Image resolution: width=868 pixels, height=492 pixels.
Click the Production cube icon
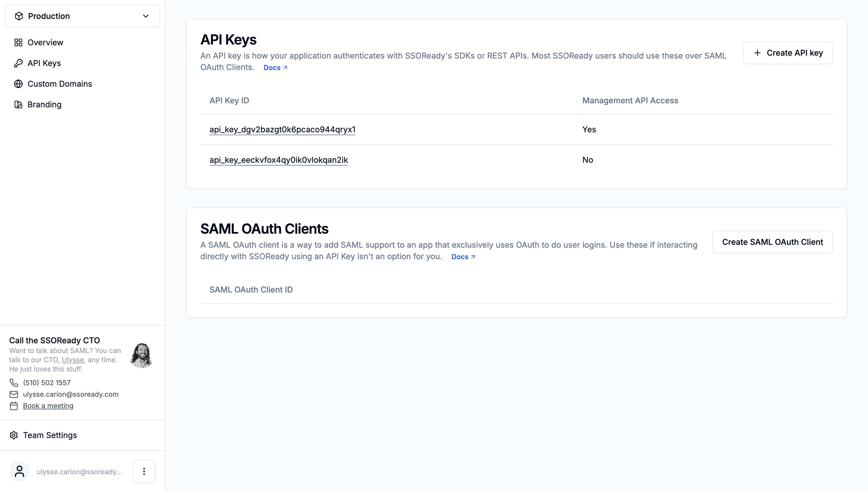(x=19, y=16)
